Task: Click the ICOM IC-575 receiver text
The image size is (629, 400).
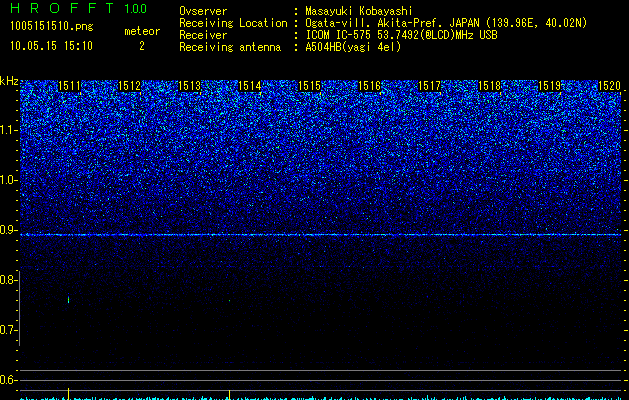Action: point(401,35)
